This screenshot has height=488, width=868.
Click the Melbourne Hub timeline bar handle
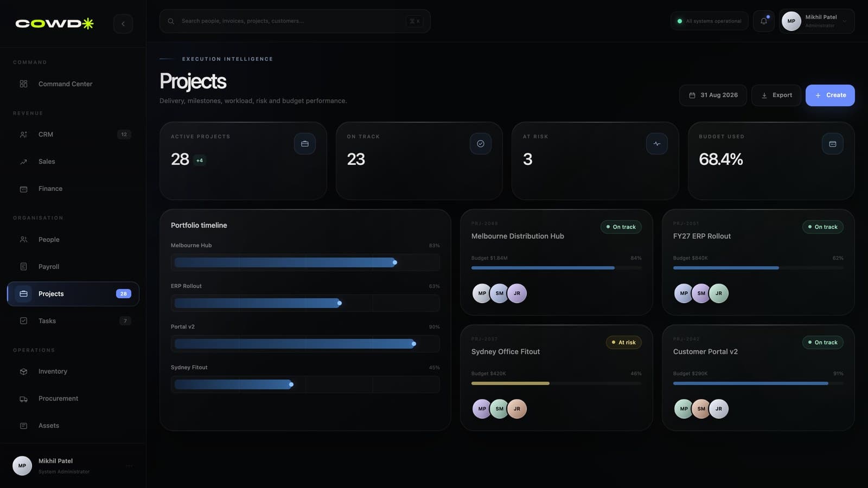395,262
